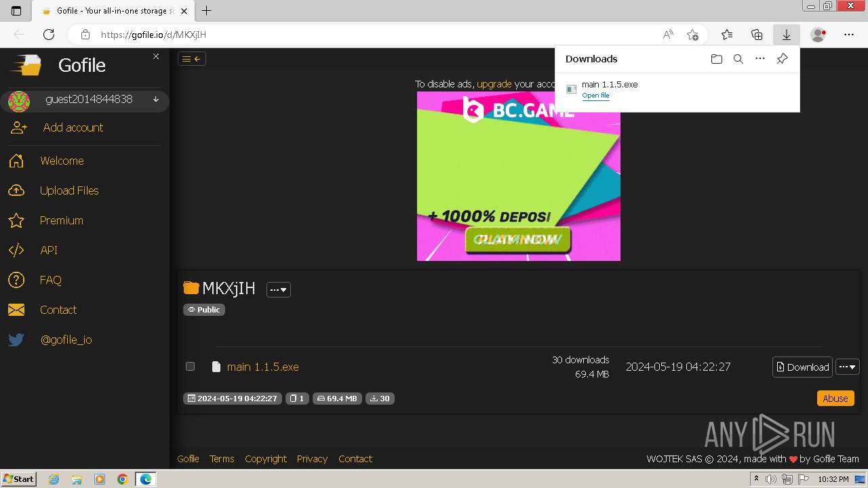Click the home icon beside Welcome
The width and height of the screenshot is (868, 488).
[16, 161]
